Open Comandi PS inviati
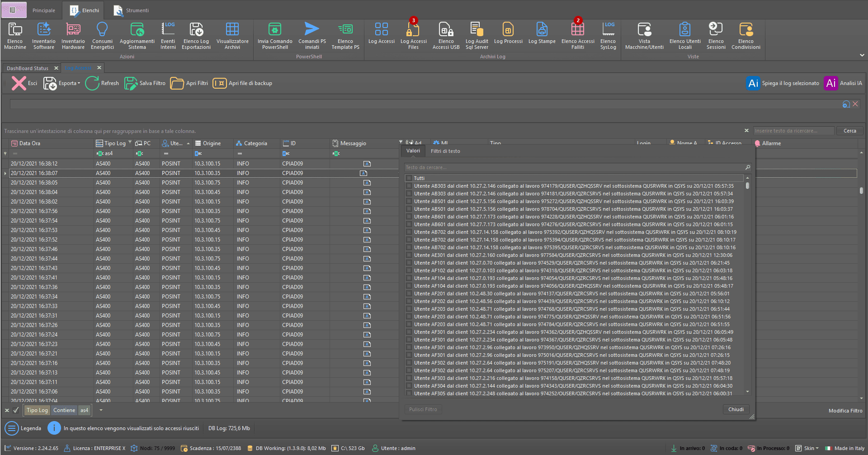 pos(312,36)
